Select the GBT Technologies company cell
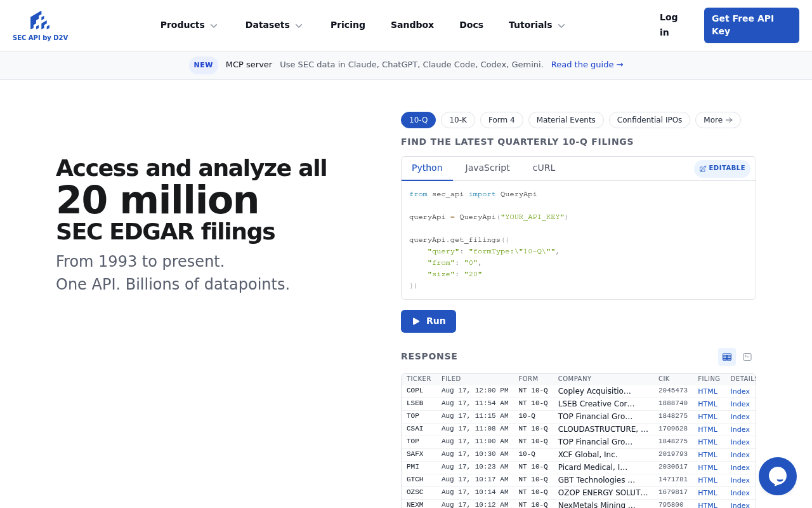This screenshot has width=812, height=508. pos(597,480)
